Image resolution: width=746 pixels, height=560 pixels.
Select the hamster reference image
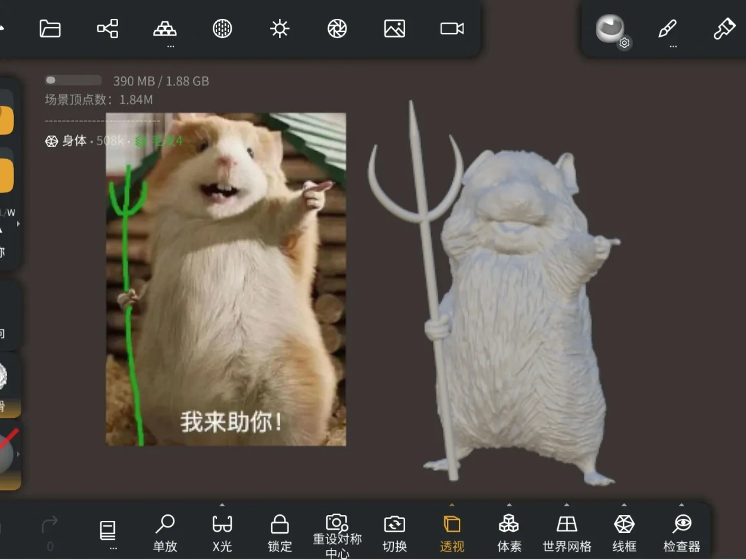(x=226, y=279)
